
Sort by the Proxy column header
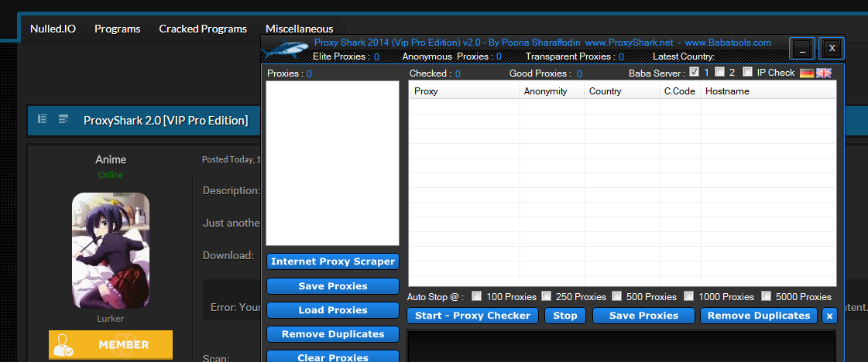tap(464, 91)
